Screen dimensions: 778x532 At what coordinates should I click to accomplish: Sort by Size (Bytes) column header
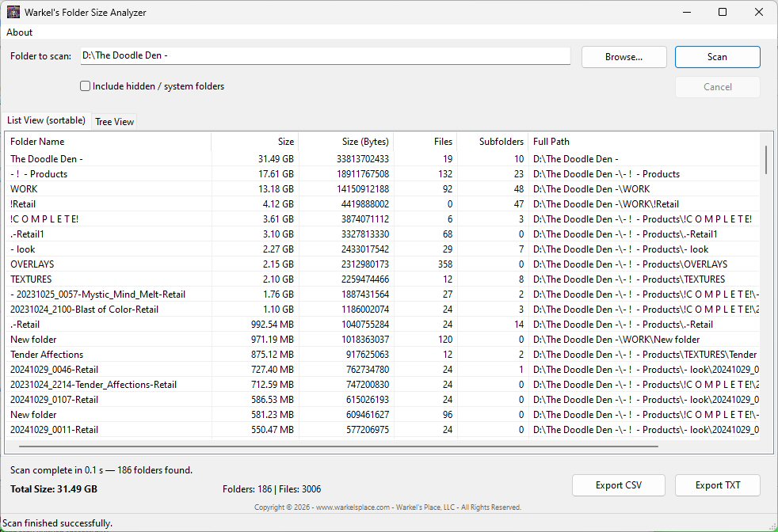(346, 142)
